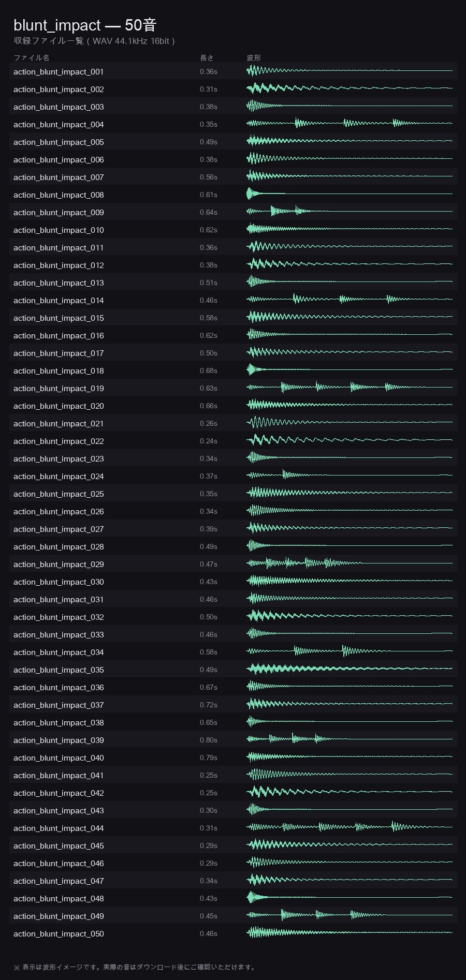Open the waveform of action_blunt_impact_050

pos(349,932)
